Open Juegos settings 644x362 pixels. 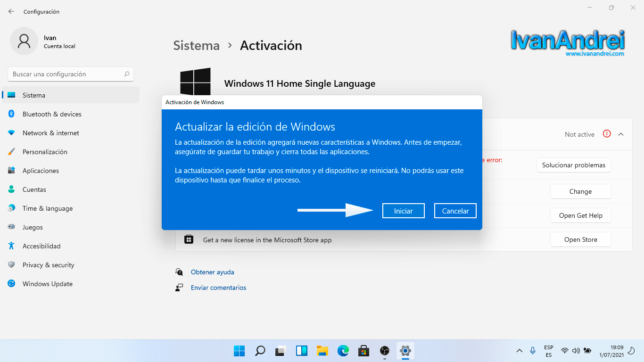tap(71, 227)
